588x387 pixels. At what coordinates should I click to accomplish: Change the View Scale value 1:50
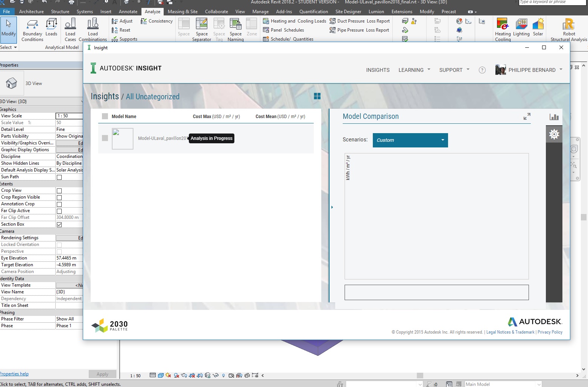69,115
